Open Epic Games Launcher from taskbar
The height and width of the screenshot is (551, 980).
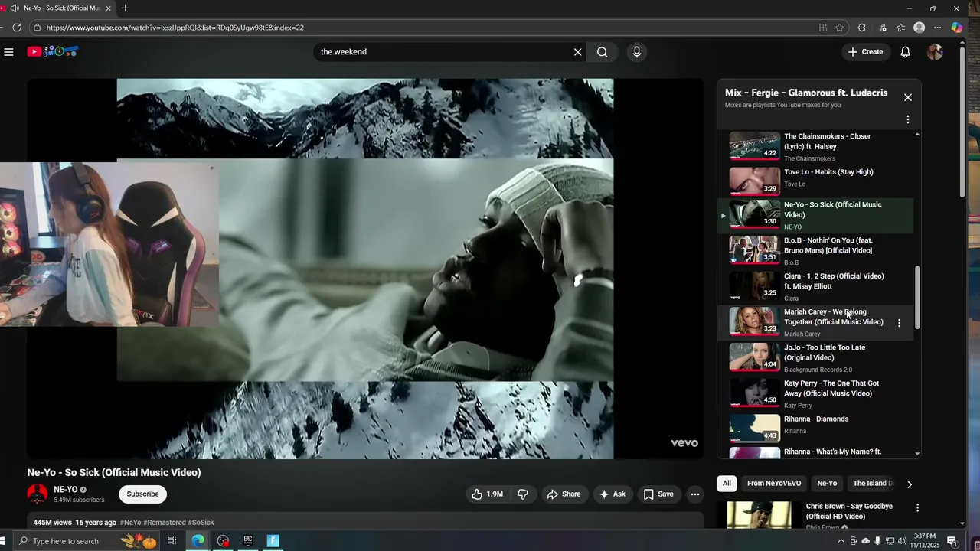248,541
